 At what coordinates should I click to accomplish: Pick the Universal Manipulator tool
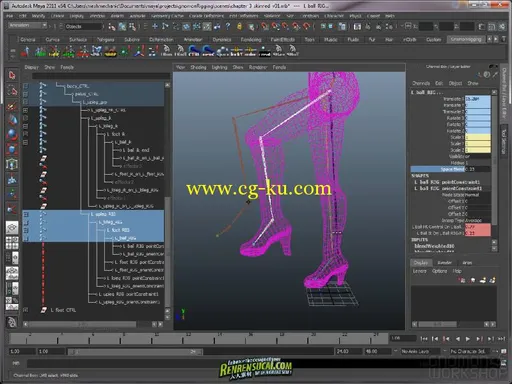pos(12,164)
